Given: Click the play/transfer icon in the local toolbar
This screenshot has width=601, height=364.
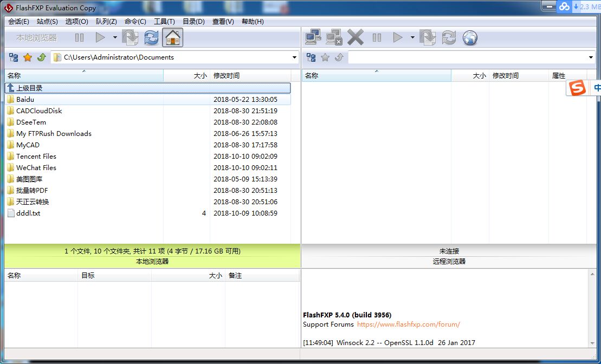Looking at the screenshot, I should point(100,37).
